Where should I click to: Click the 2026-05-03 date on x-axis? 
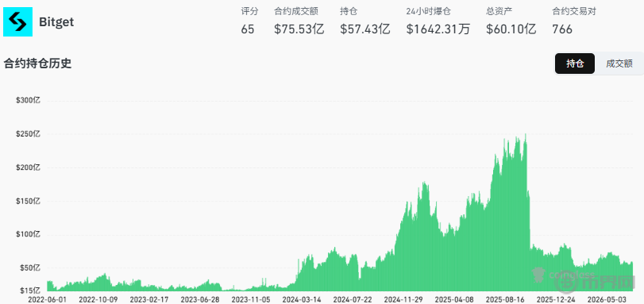[607, 299]
